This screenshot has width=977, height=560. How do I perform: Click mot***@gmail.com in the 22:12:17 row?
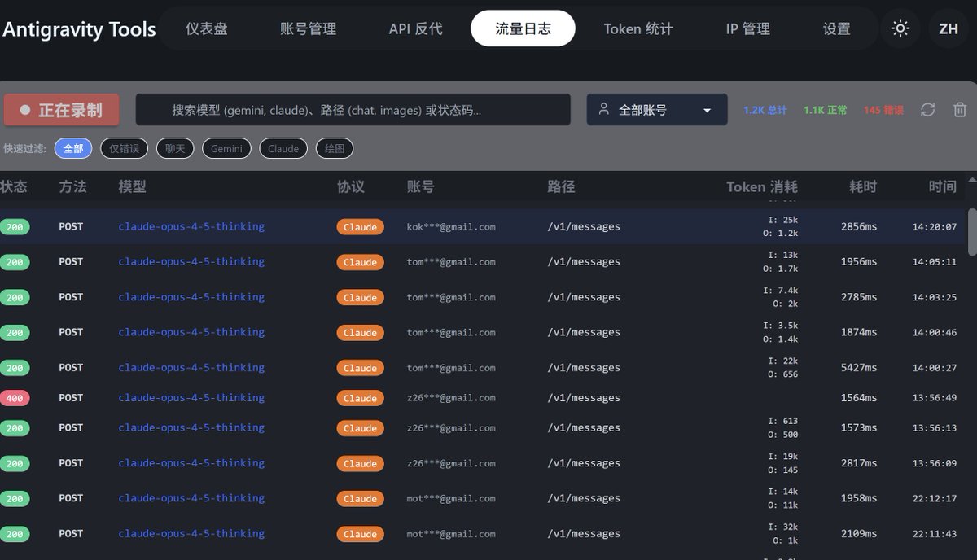tap(451, 498)
